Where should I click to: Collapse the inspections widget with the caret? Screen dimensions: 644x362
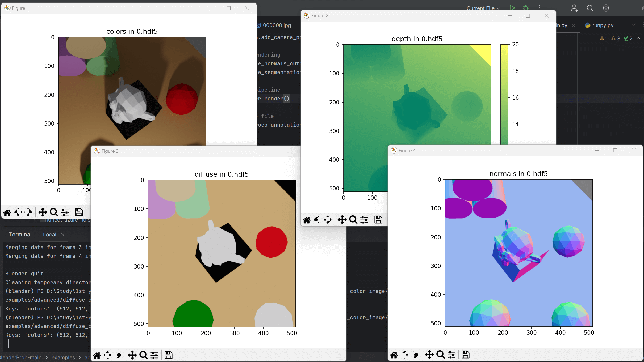tap(639, 38)
